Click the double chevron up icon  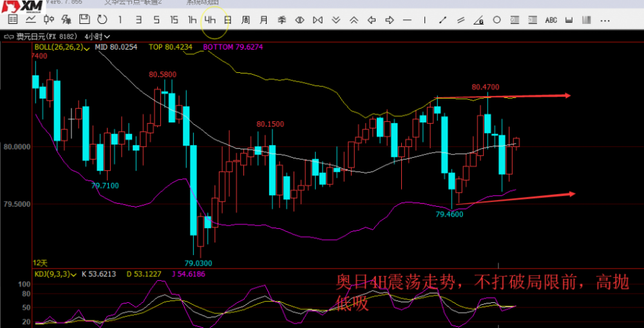(x=354, y=20)
